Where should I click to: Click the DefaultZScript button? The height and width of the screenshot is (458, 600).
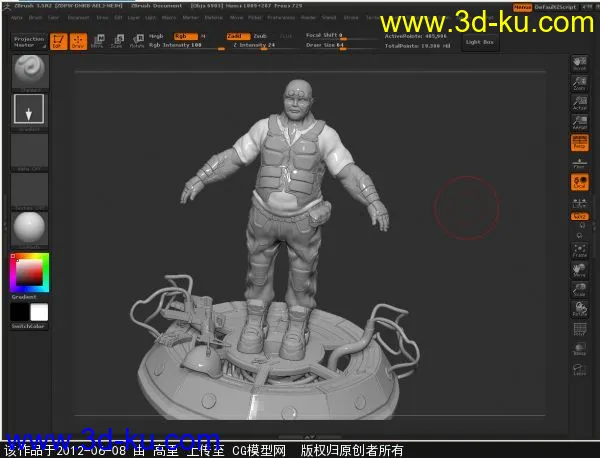click(x=555, y=7)
